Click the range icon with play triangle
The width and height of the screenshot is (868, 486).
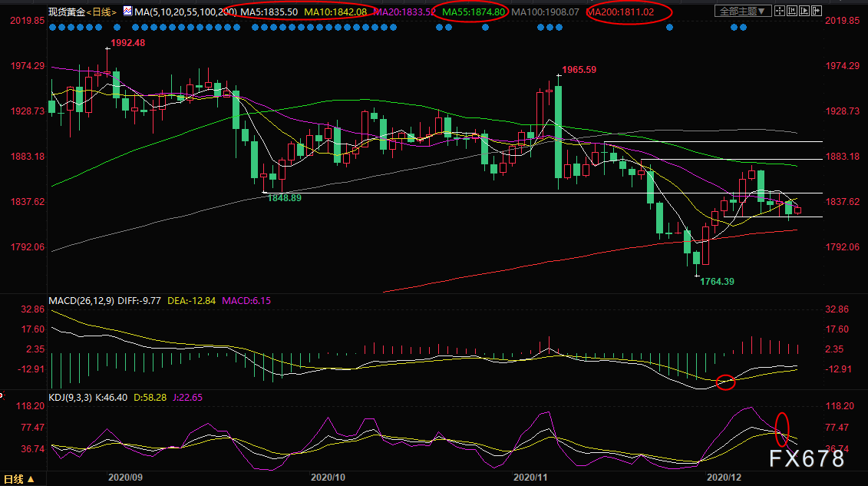pos(804,11)
